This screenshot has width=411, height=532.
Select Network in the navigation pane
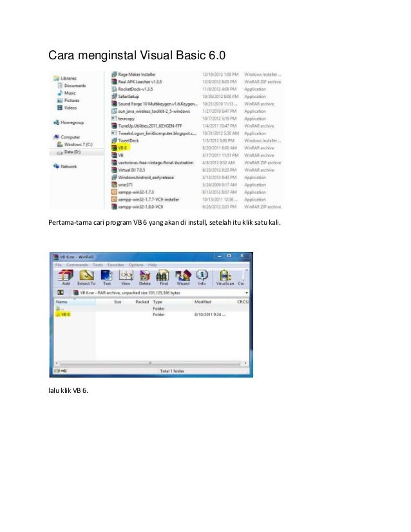(65, 167)
